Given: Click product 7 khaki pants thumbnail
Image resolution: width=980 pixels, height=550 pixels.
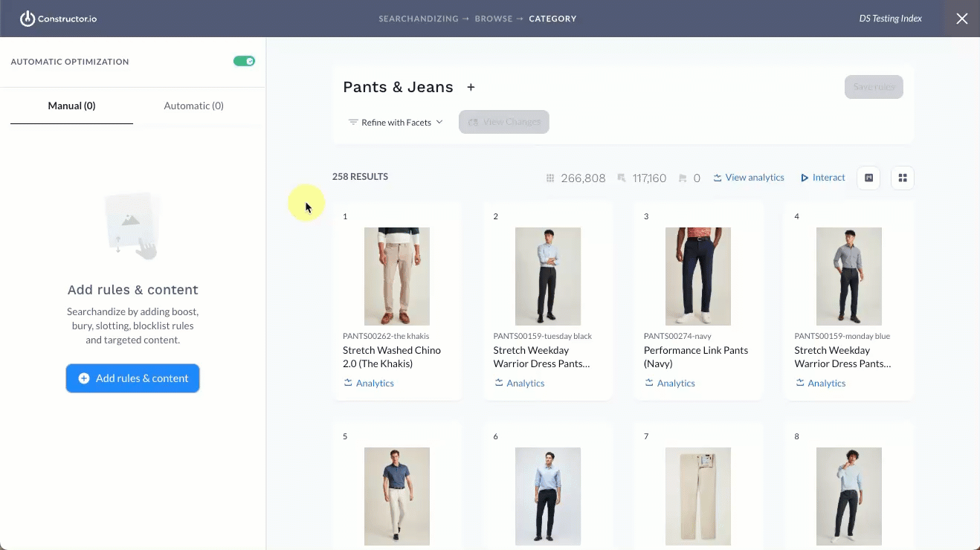Looking at the screenshot, I should point(698,496).
